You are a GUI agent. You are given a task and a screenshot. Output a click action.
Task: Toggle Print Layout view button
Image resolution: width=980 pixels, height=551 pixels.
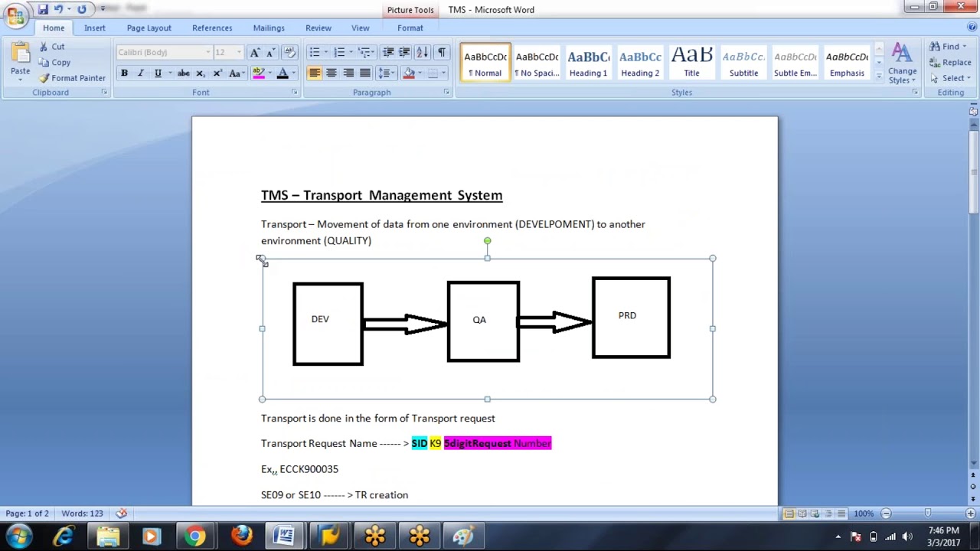[x=789, y=514]
